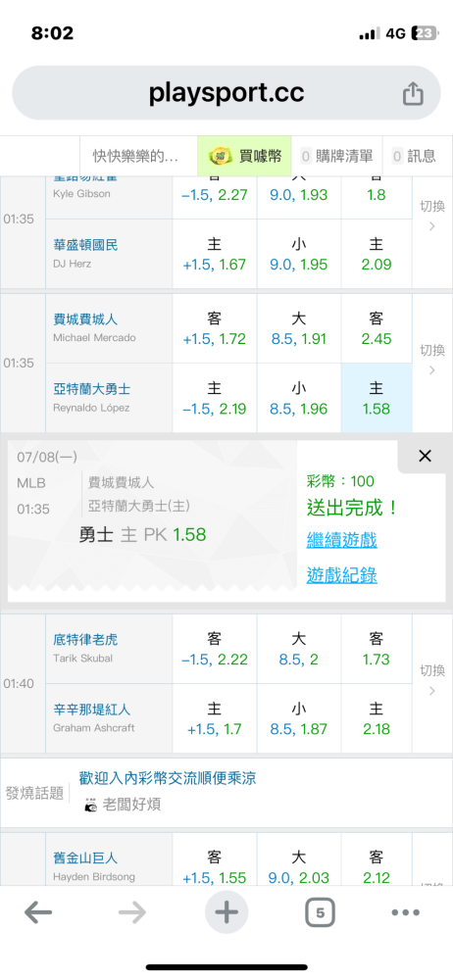Expand 切換 for Tigers vs Reds game

pos(431,680)
